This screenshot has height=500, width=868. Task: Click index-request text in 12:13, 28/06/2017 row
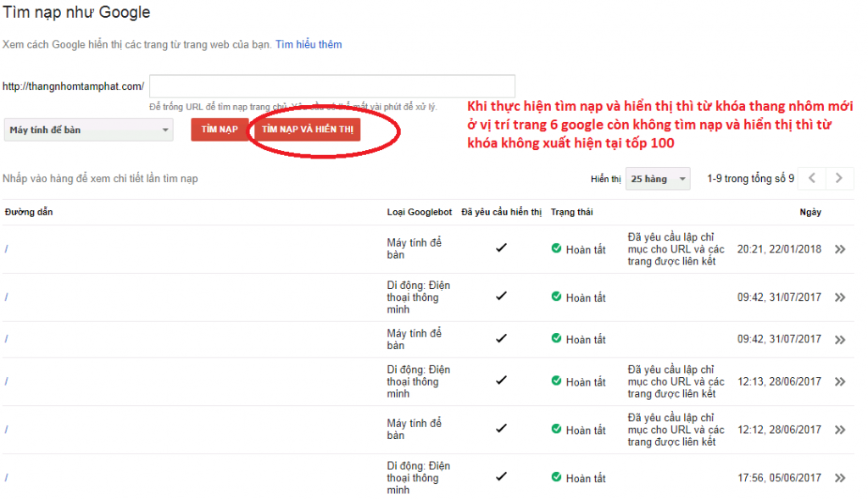click(x=676, y=381)
